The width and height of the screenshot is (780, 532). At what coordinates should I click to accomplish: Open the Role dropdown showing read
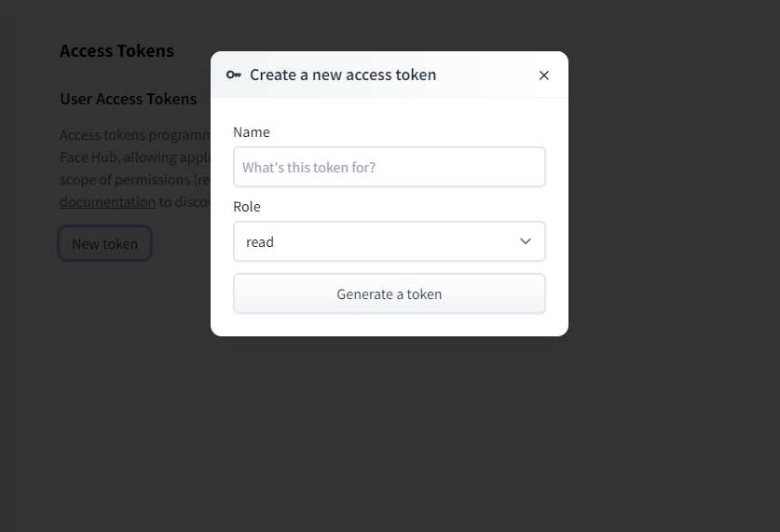coord(390,241)
